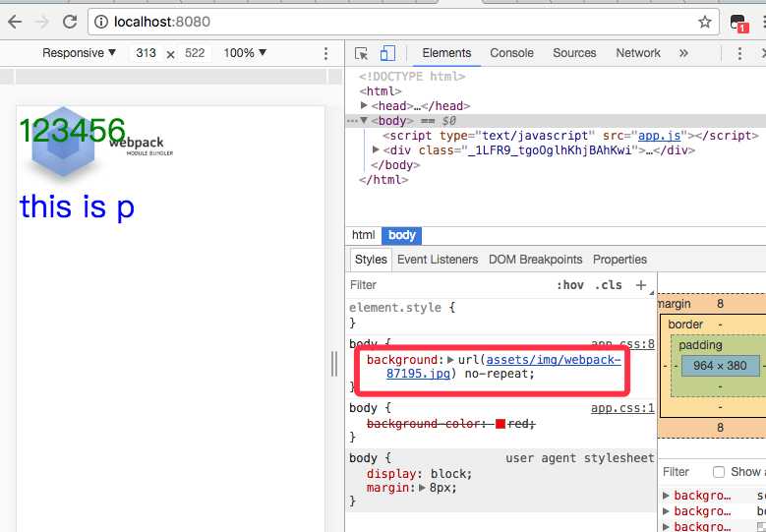Select the body breadcrumb
The height and width of the screenshot is (532, 766).
401,235
